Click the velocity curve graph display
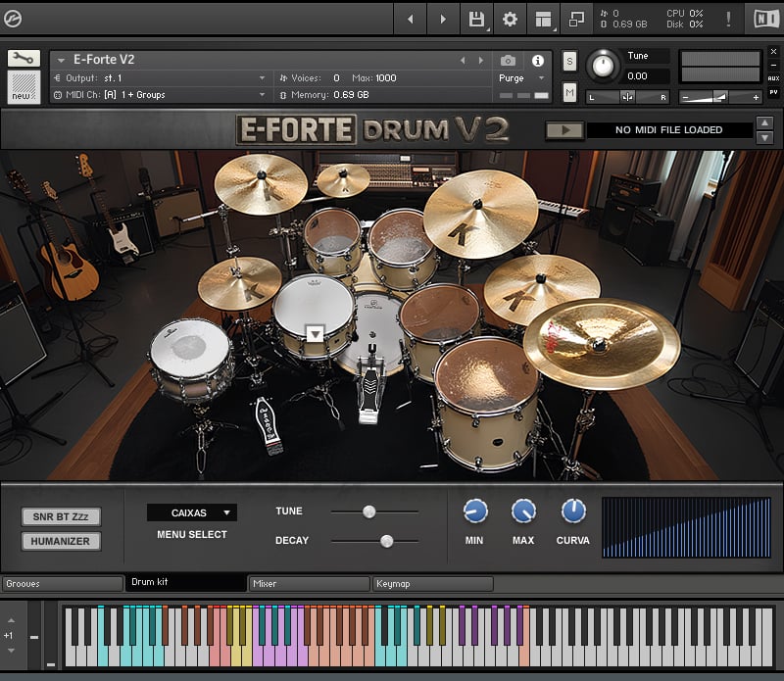This screenshot has width=784, height=681. tap(686, 527)
